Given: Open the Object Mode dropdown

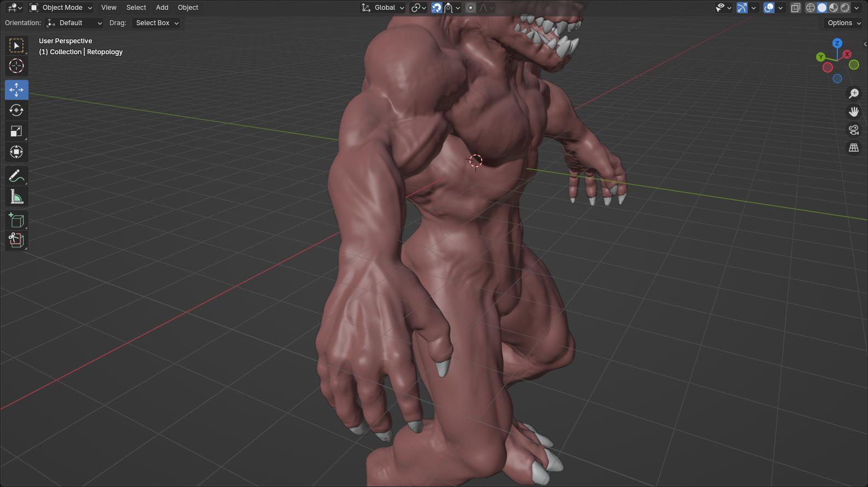Looking at the screenshot, I should [x=61, y=8].
